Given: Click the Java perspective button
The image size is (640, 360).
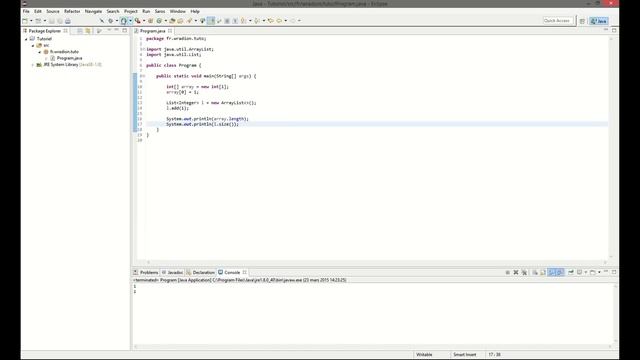Looking at the screenshot, I should [599, 21].
